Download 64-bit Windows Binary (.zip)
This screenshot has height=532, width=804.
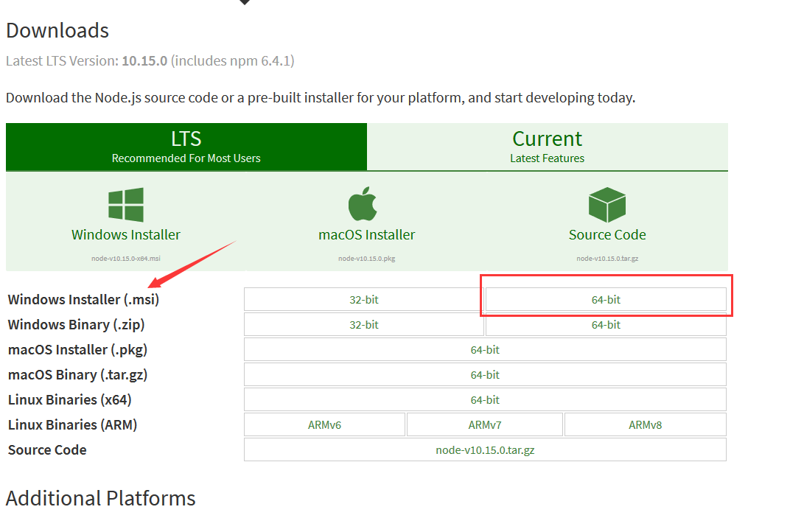coord(606,325)
